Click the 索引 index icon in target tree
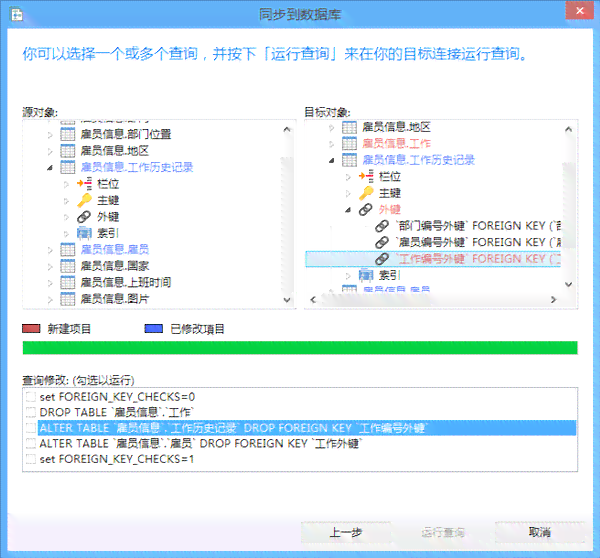 pos(366,275)
